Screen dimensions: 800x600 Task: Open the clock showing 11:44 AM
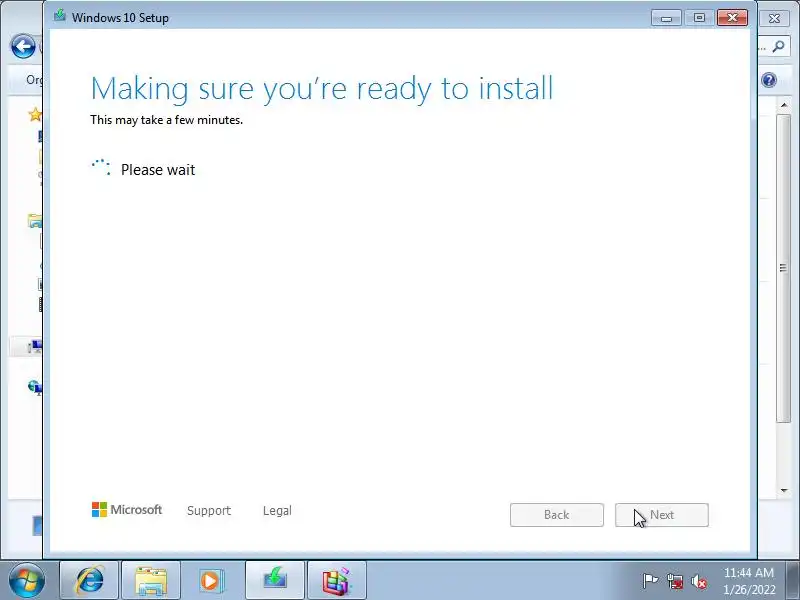pos(749,581)
